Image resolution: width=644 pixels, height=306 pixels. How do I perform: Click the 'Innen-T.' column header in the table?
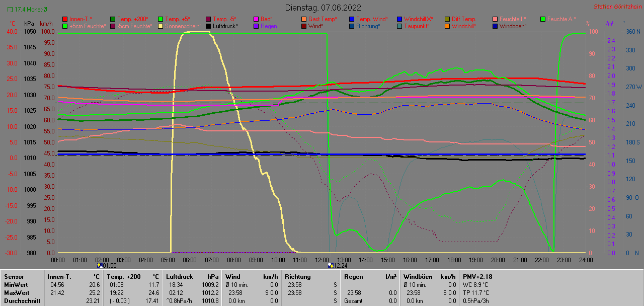coord(59,277)
